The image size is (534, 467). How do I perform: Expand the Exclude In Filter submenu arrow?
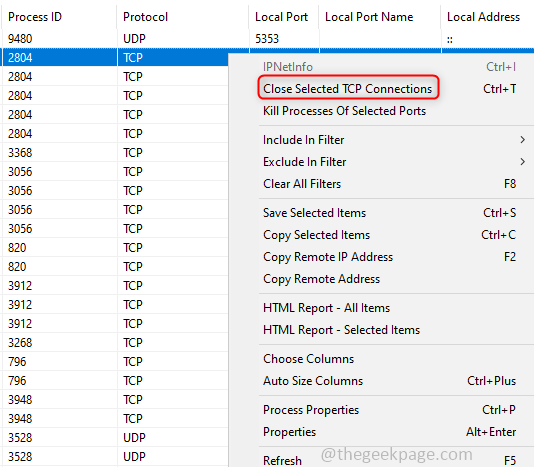tap(522, 162)
